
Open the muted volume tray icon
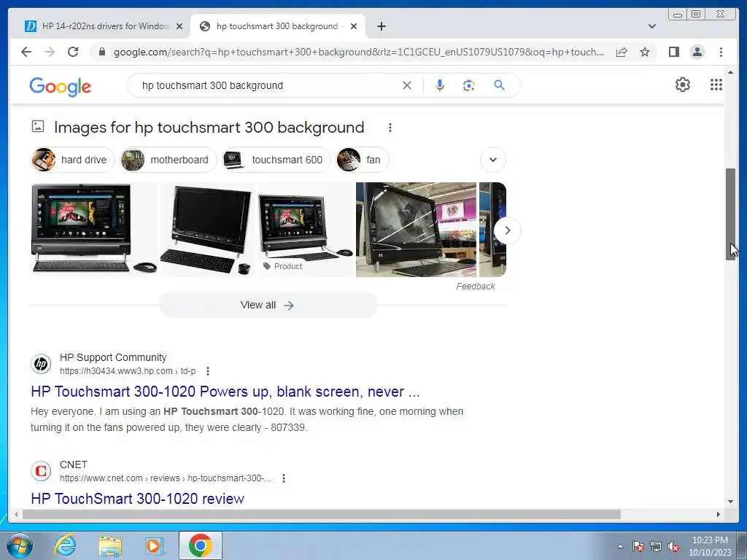coord(673,547)
